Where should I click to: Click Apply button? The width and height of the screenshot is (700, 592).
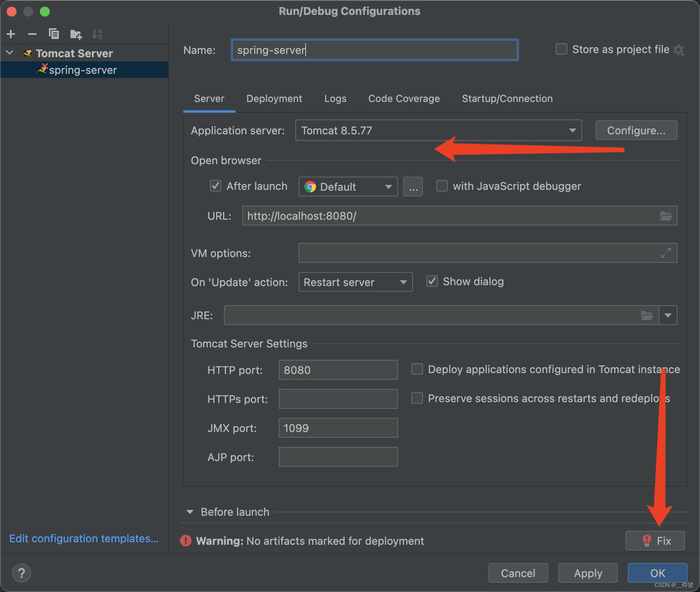(x=588, y=573)
